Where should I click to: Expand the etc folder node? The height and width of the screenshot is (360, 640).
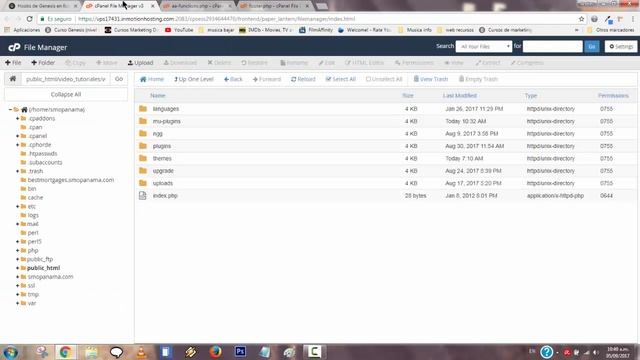[18, 207]
